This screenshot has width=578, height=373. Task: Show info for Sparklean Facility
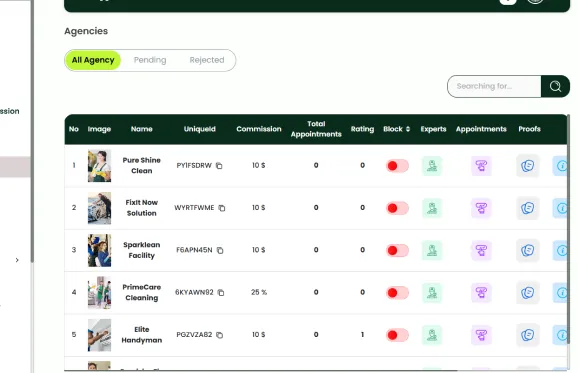pos(560,251)
